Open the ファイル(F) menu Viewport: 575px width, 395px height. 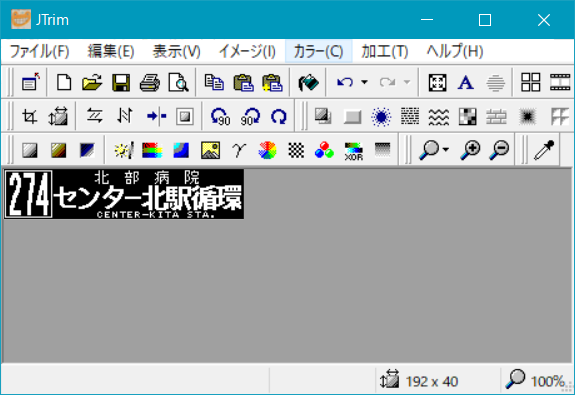point(39,51)
